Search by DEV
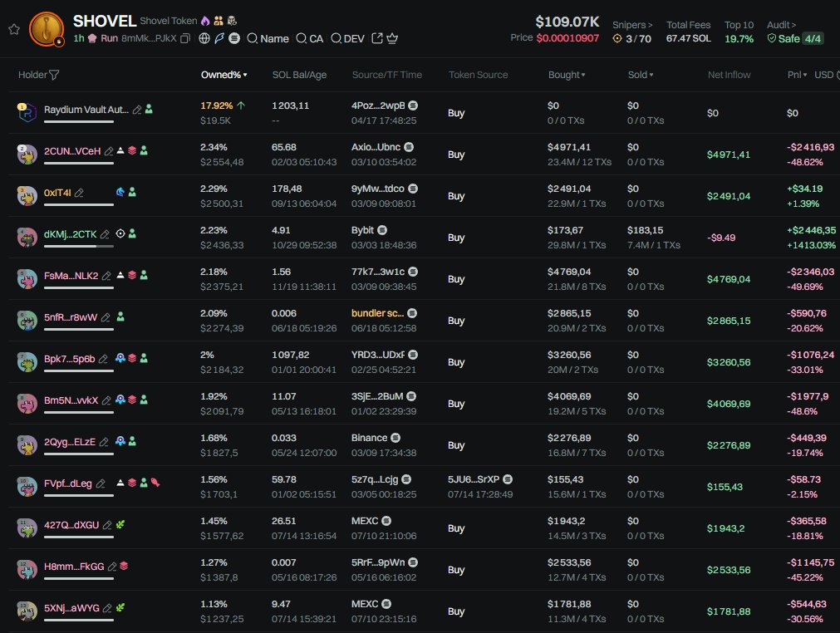 (347, 38)
